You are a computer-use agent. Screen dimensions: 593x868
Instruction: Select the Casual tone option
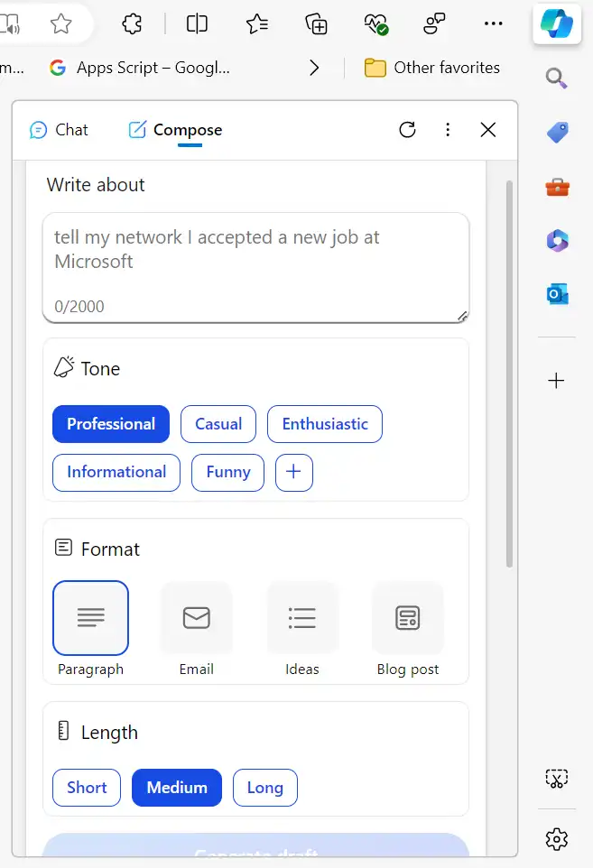tap(218, 424)
